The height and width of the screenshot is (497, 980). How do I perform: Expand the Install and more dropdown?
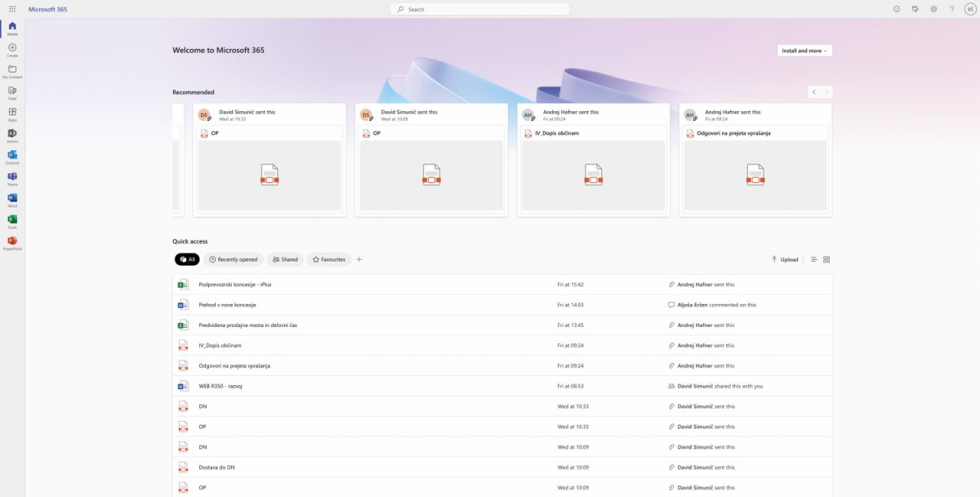click(x=804, y=51)
